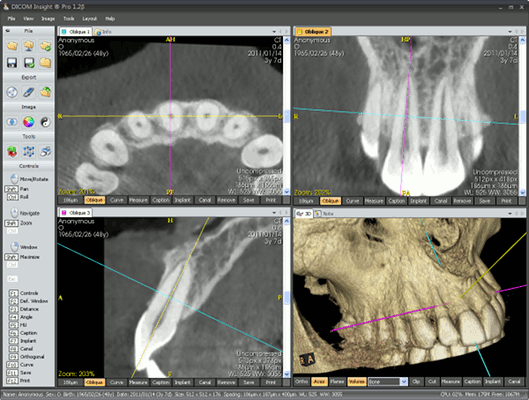Toggle Oblique mode in Oblique 1 toolbar
This screenshot has width=529, height=400.
click(x=94, y=200)
